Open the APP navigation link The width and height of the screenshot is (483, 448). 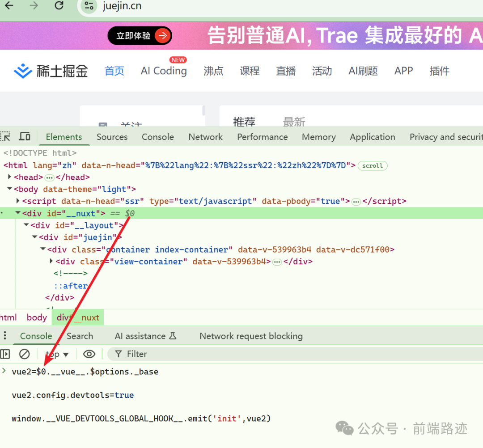pyautogui.click(x=403, y=71)
